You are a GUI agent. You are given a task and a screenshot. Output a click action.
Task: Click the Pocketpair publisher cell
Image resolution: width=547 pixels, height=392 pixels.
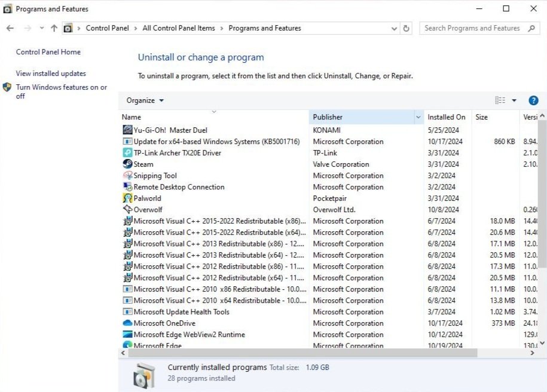pyautogui.click(x=329, y=198)
